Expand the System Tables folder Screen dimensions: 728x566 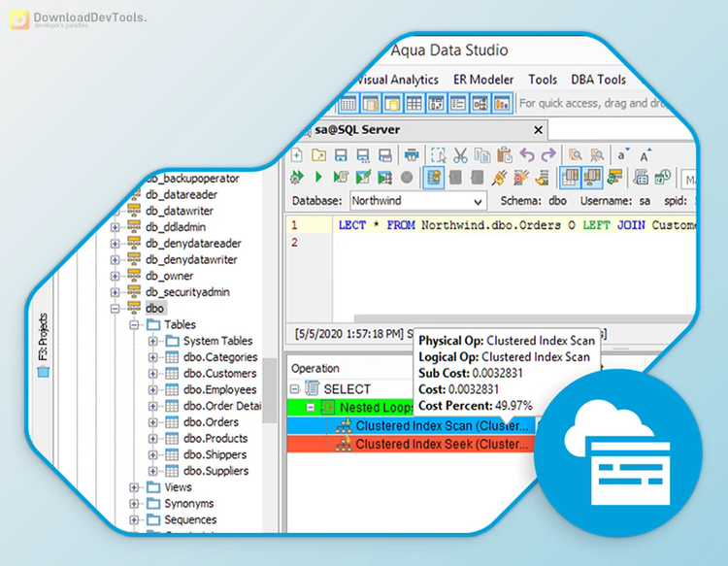click(x=152, y=342)
